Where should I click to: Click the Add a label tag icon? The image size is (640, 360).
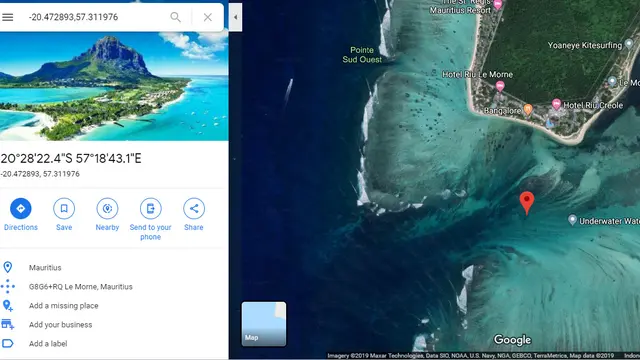pos(7,344)
